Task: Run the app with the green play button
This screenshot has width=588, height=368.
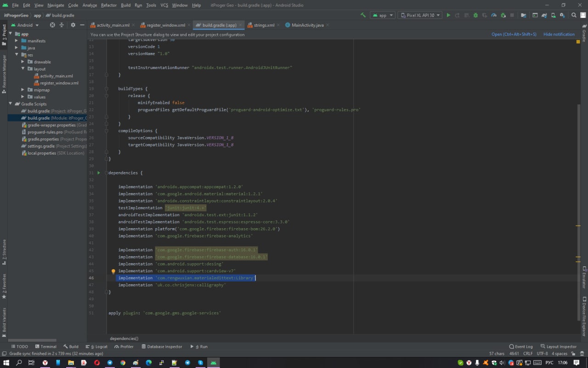Action: tap(448, 15)
